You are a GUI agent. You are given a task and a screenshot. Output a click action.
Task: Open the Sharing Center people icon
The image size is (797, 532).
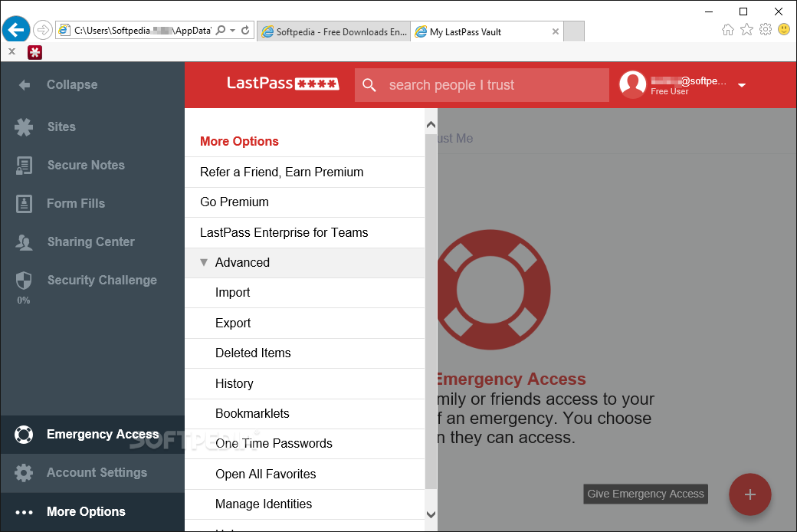(x=24, y=242)
